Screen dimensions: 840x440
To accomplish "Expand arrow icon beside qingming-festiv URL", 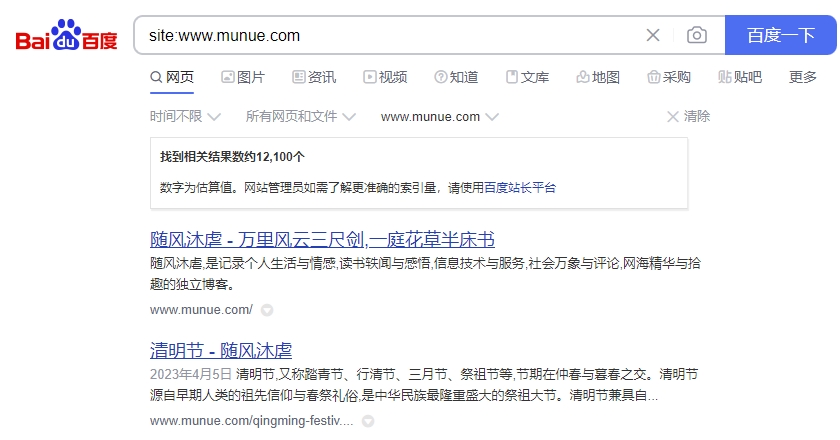I will coord(368,421).
